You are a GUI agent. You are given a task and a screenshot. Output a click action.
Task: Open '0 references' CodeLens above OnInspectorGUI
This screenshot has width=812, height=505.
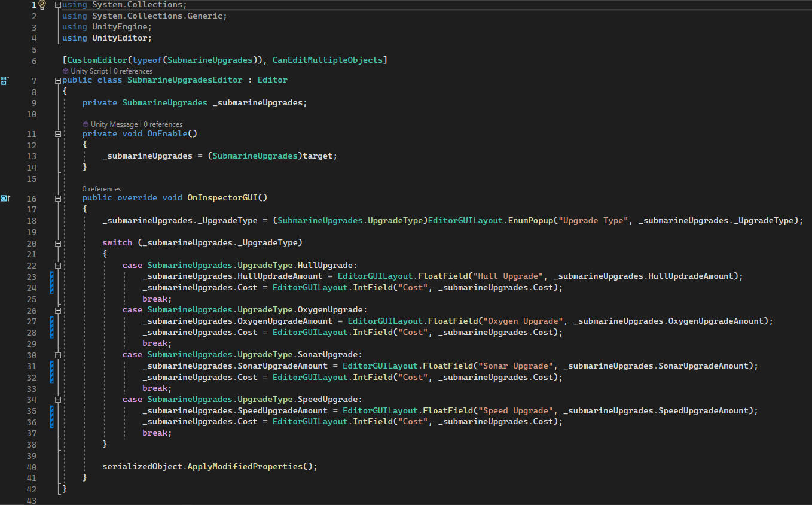coord(102,189)
